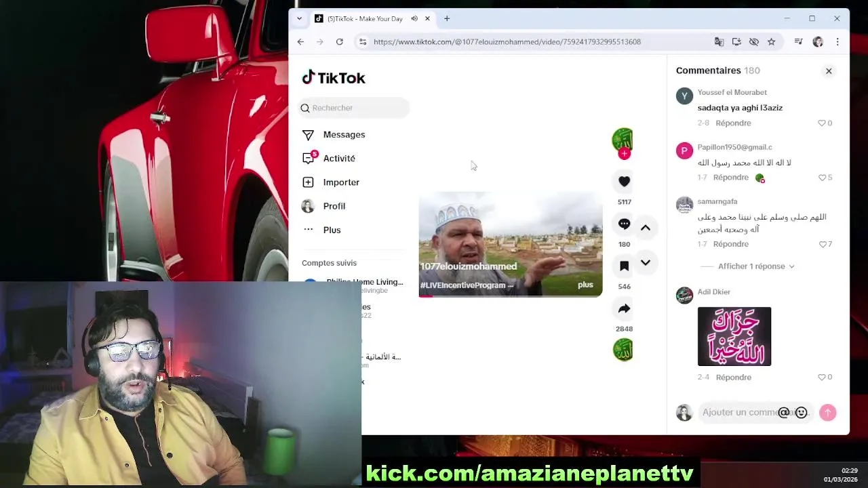Reply to Adil Dkier comment
Screen dimensions: 868x488
[733, 377]
